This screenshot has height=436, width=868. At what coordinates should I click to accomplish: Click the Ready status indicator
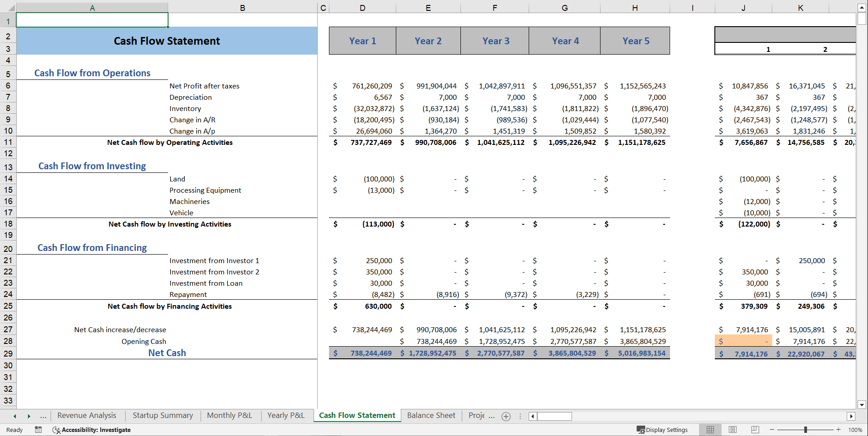tap(14, 430)
